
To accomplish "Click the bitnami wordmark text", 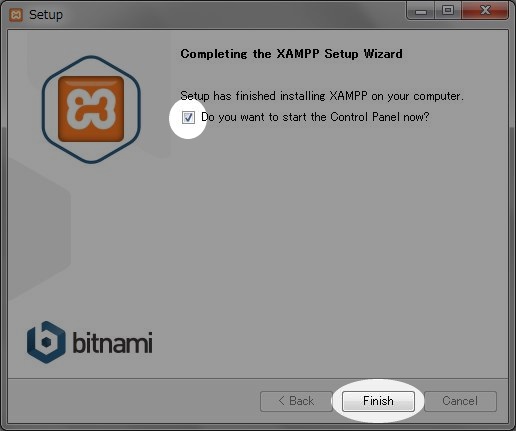I will (112, 342).
